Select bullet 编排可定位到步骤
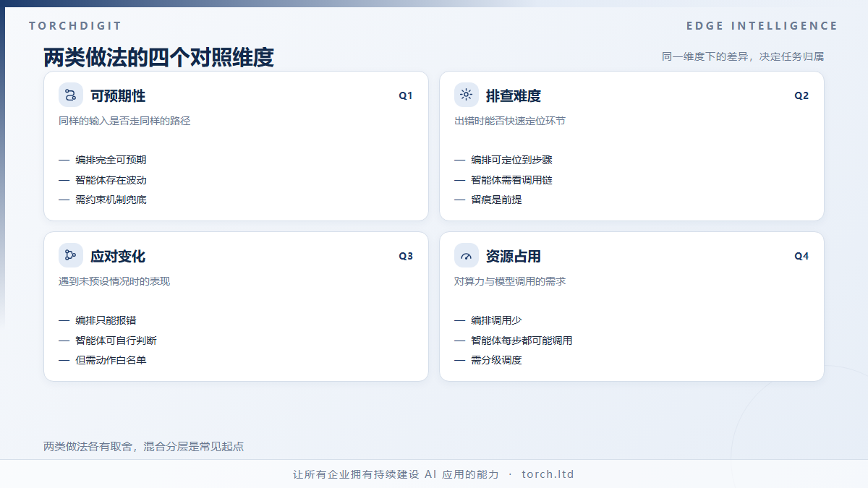Screen dimensions: 868x488 [511, 160]
